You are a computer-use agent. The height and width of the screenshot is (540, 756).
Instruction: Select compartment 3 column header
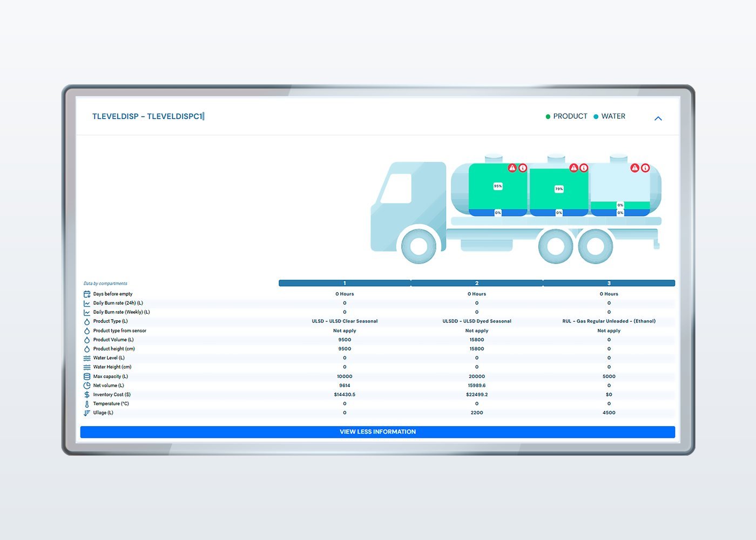pyautogui.click(x=609, y=283)
